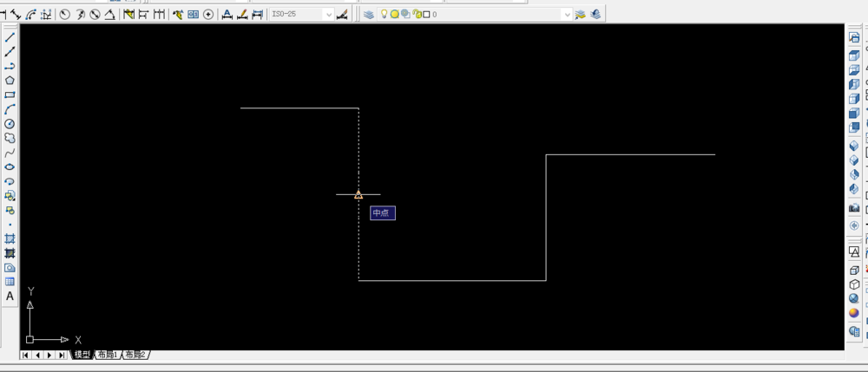Toggle layer 0 lock icon

417,15
